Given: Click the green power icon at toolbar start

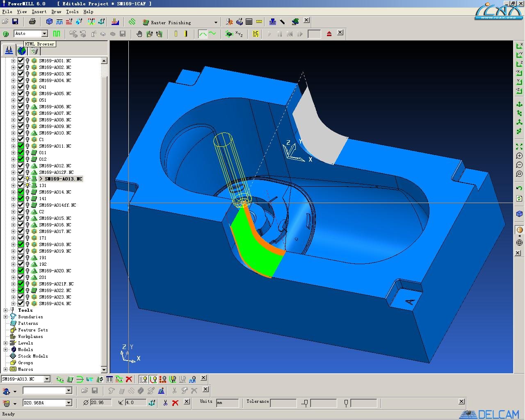Looking at the screenshot, I should click(6, 34).
